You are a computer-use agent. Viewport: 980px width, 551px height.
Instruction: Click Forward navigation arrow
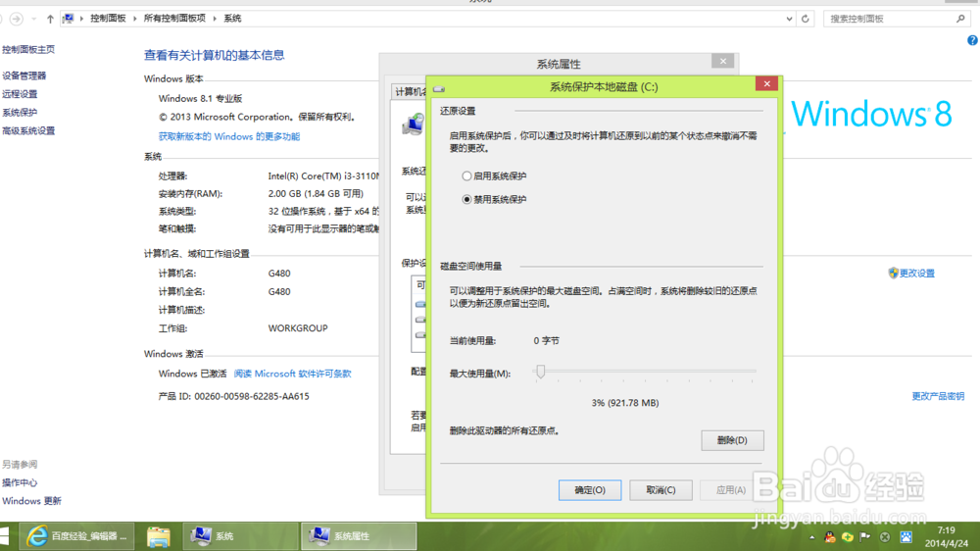click(x=17, y=19)
